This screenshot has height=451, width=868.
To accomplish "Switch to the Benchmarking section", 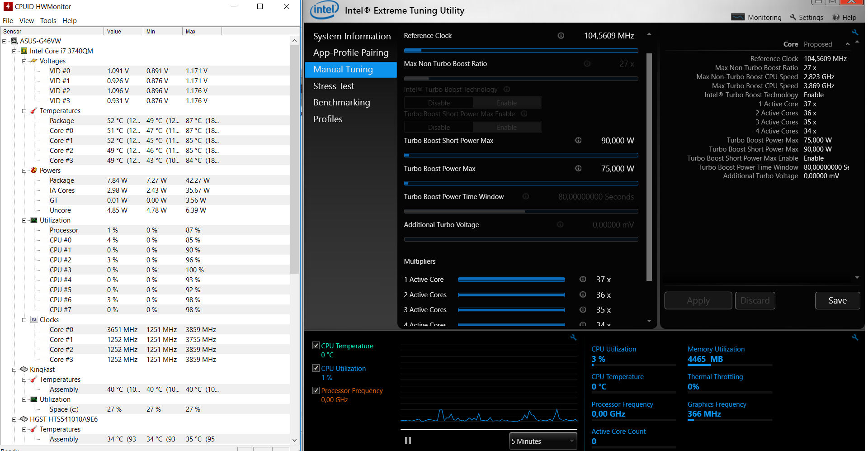I will pyautogui.click(x=341, y=102).
